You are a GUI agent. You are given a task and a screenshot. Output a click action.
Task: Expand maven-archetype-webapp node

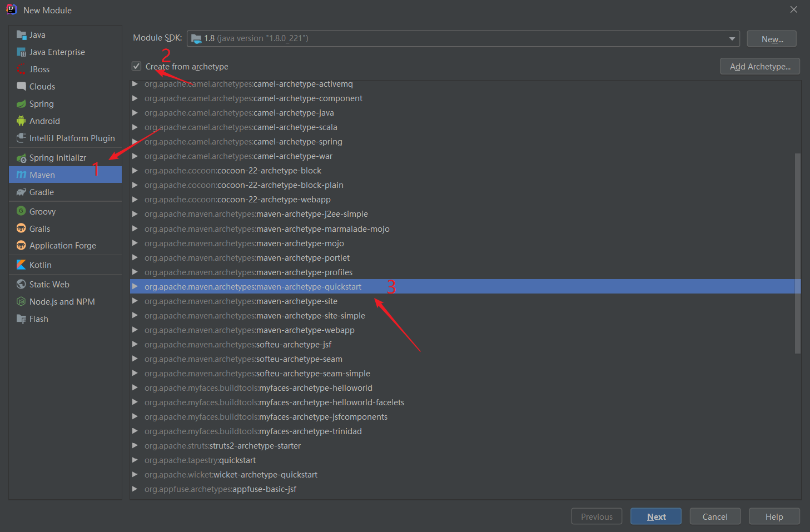pos(135,330)
